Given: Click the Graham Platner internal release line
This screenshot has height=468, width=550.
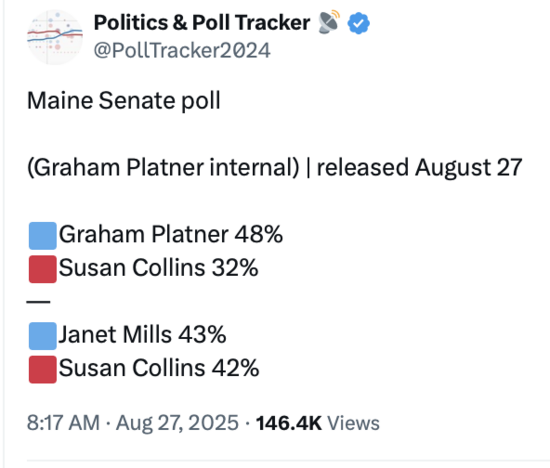Looking at the screenshot, I should (275, 167).
